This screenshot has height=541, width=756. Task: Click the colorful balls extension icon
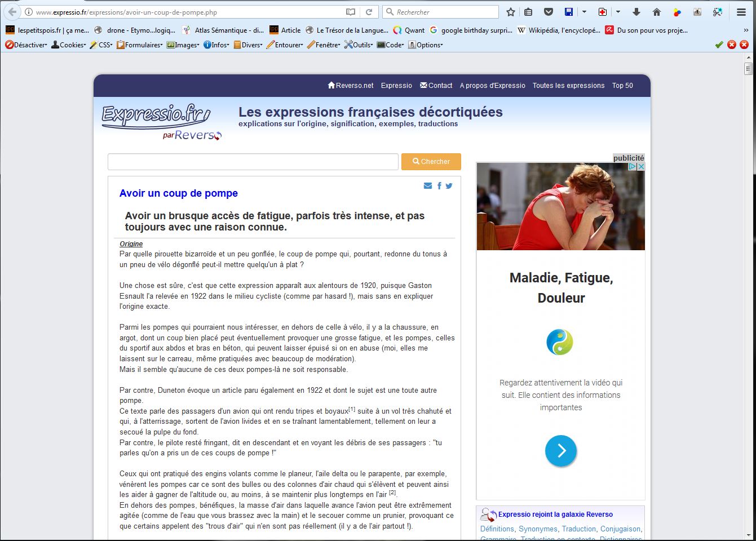pyautogui.click(x=677, y=12)
